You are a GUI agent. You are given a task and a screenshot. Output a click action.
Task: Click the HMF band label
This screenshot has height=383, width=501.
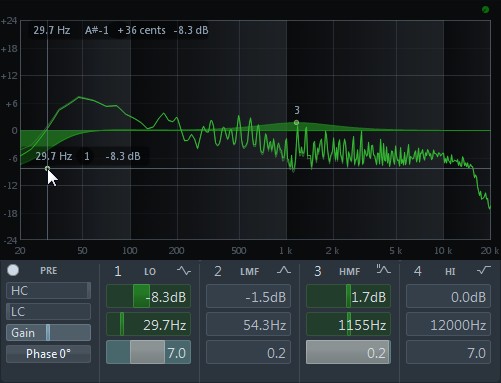coord(350,272)
